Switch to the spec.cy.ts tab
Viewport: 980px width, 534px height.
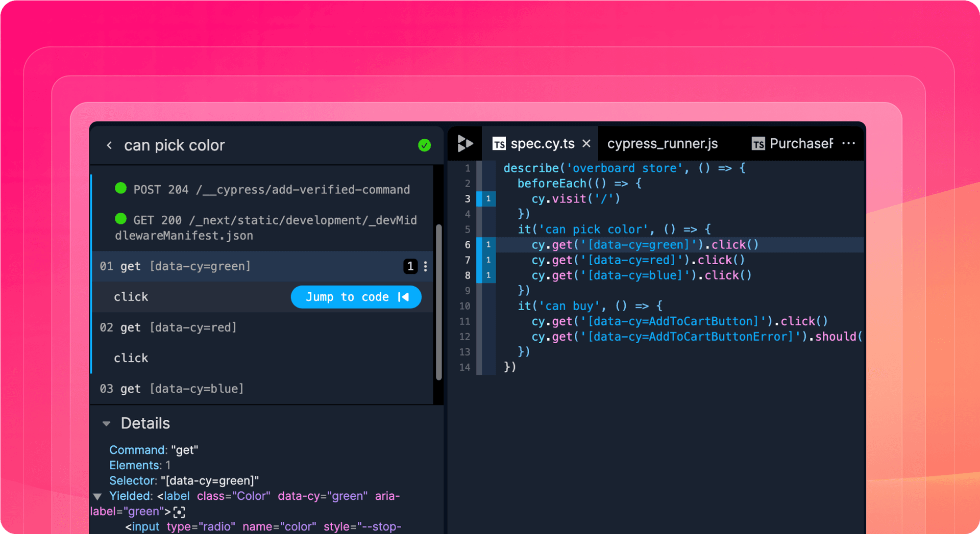tap(542, 144)
